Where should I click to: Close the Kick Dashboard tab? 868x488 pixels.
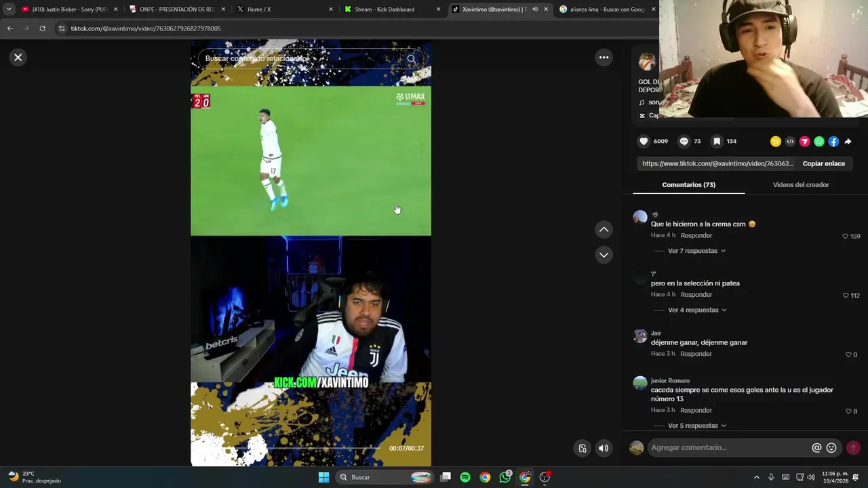click(x=438, y=9)
